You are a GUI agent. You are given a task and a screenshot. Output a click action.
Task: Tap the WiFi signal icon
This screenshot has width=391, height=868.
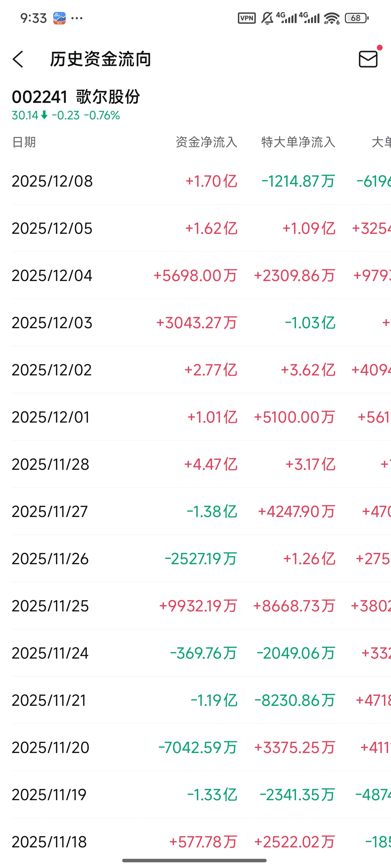(x=332, y=18)
